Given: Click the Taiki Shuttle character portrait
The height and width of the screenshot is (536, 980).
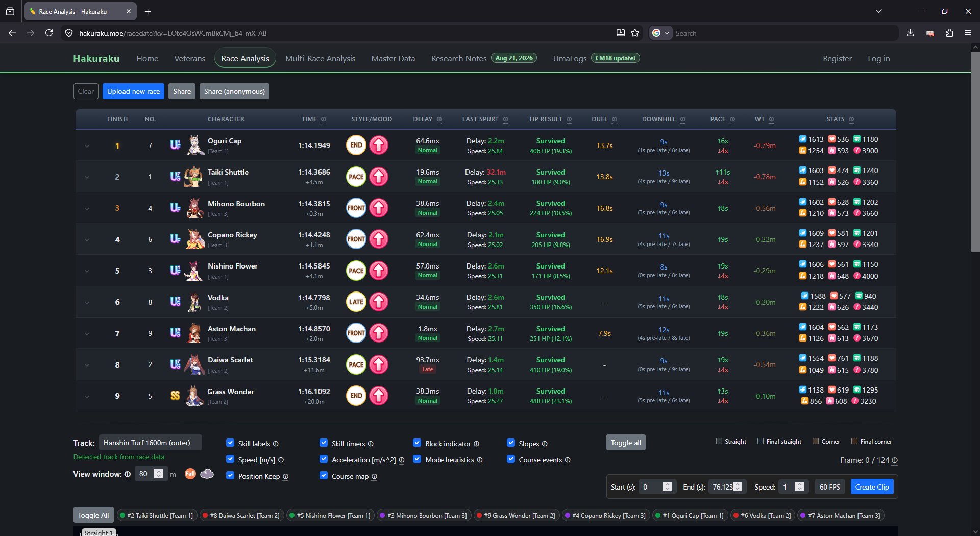Looking at the screenshot, I should click(193, 177).
